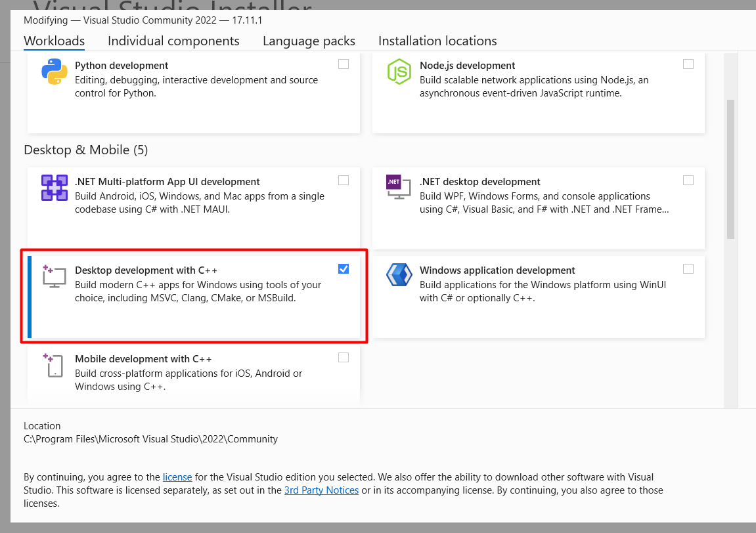Check Mobile development with C++ workload
This screenshot has width=756, height=533.
(x=344, y=358)
